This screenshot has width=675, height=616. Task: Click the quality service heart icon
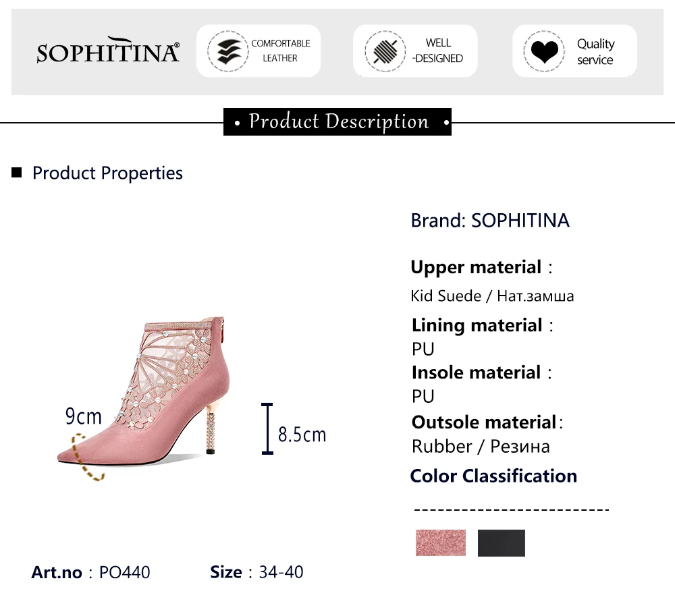pyautogui.click(x=544, y=51)
